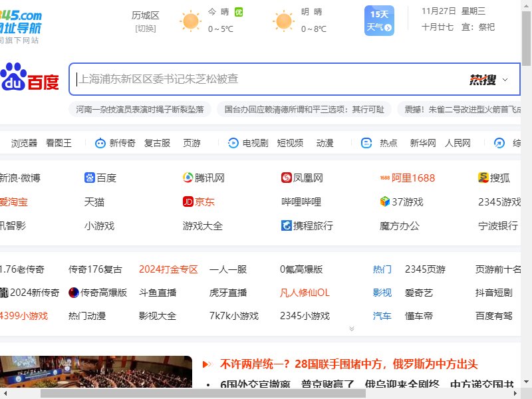Open the 15天天气 forecast button
The image size is (532, 399).
click(379, 21)
